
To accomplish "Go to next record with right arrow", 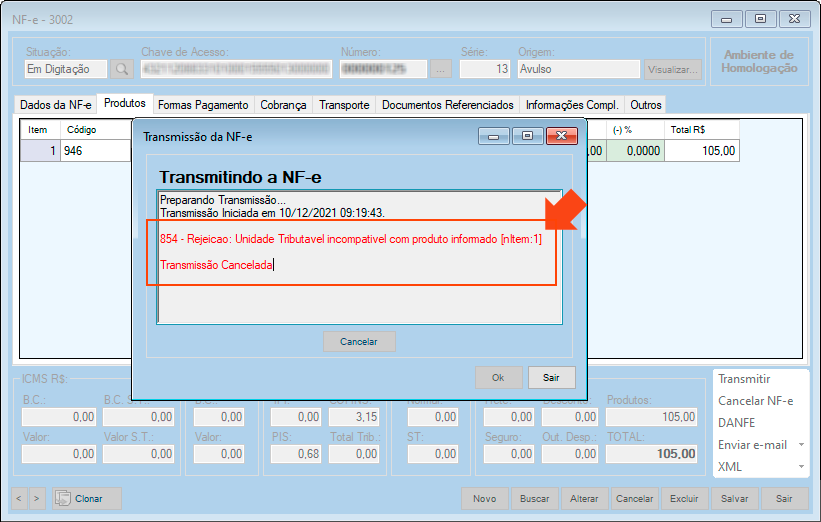I will pos(38,498).
